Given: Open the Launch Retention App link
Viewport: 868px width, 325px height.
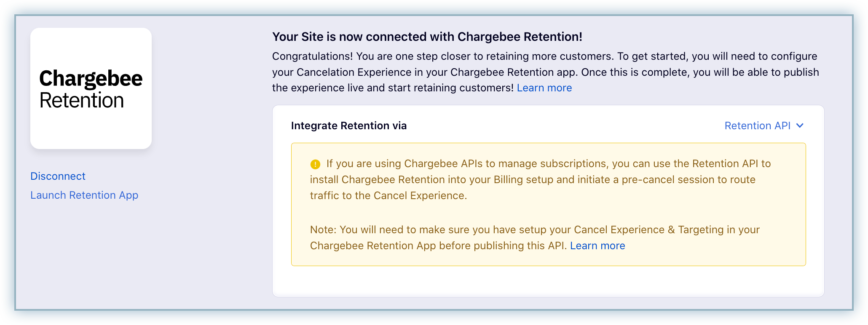Looking at the screenshot, I should click(84, 195).
